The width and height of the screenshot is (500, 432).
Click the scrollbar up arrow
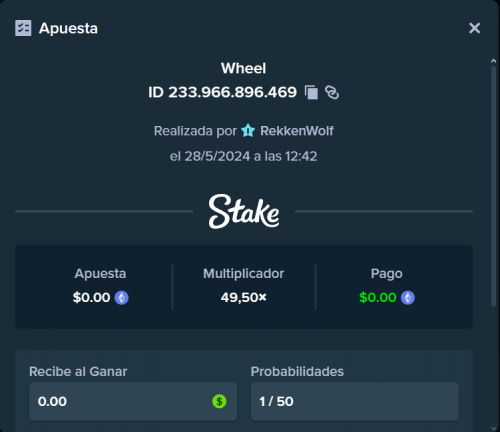click(x=494, y=61)
